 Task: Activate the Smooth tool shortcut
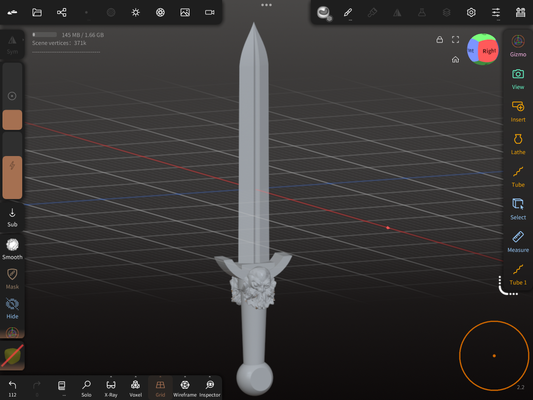12,249
